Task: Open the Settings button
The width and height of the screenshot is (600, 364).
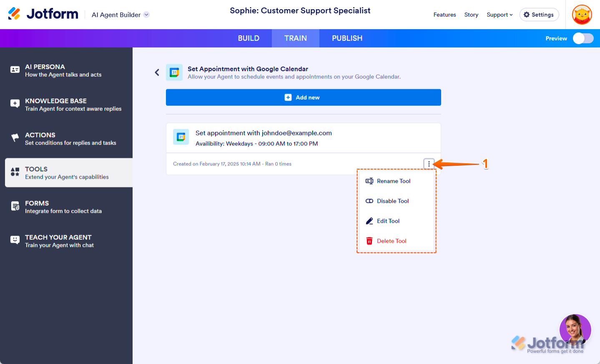Action: point(539,15)
